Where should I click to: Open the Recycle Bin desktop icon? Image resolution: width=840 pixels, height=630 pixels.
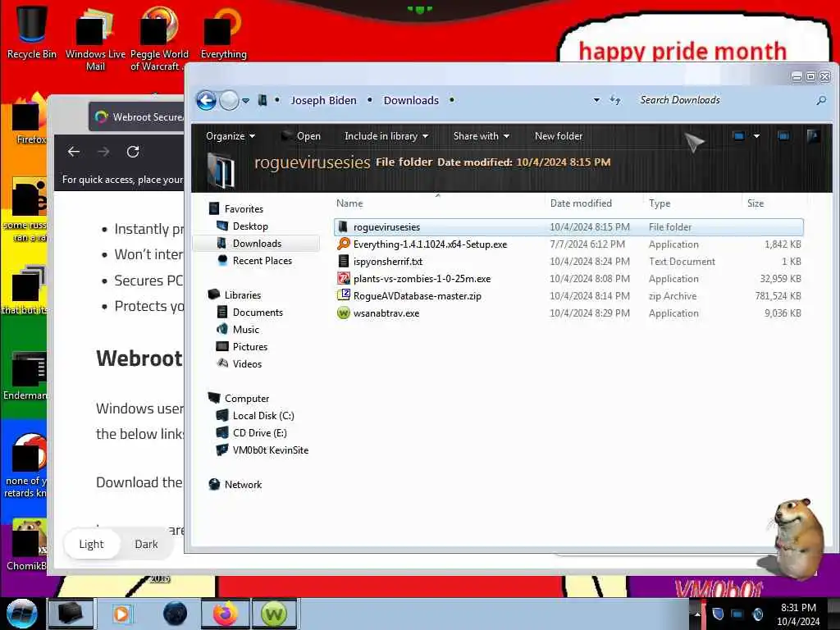pyautogui.click(x=32, y=32)
